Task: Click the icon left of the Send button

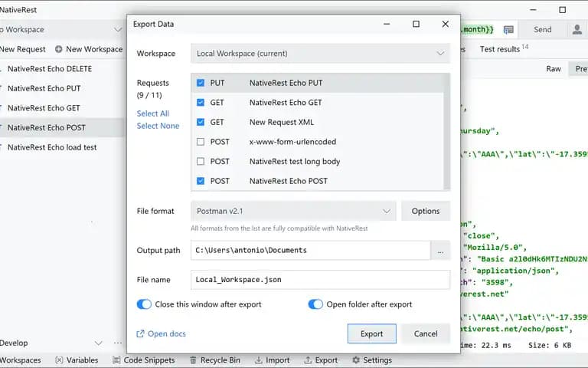Action: tap(508, 30)
